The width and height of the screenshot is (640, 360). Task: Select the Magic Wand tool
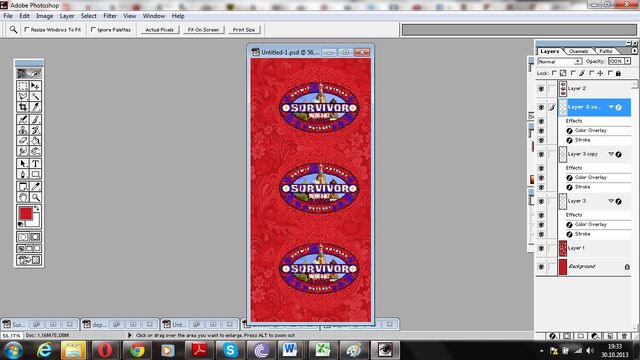pyautogui.click(x=36, y=96)
